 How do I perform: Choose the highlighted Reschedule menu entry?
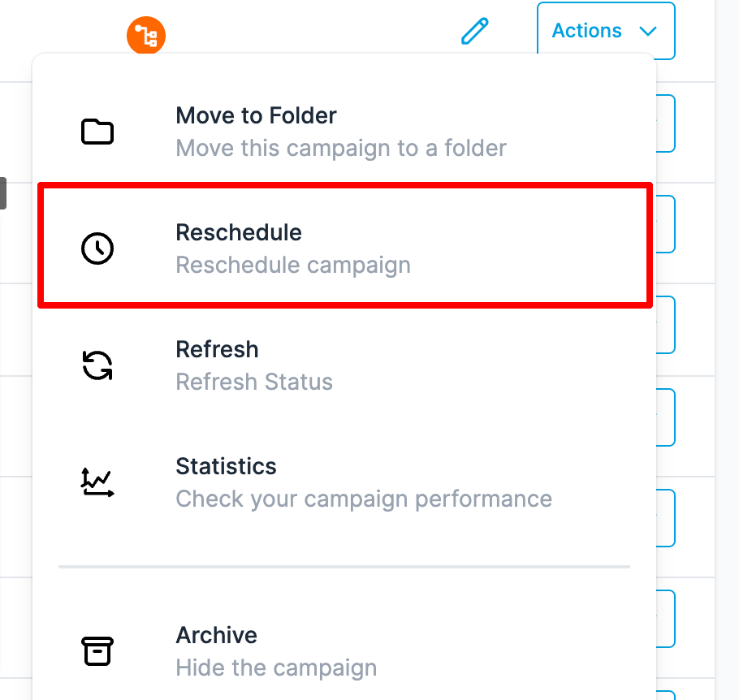pos(345,245)
